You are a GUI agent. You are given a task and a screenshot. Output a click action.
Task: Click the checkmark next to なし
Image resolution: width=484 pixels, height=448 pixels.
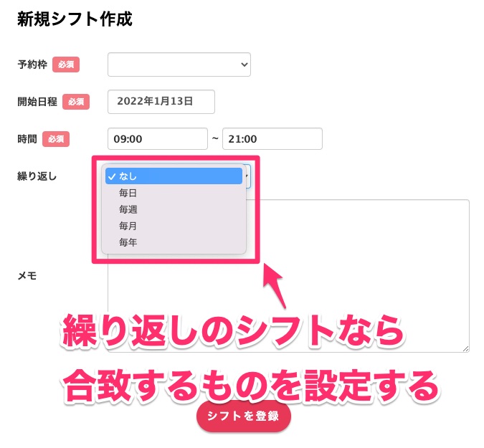[113, 176]
